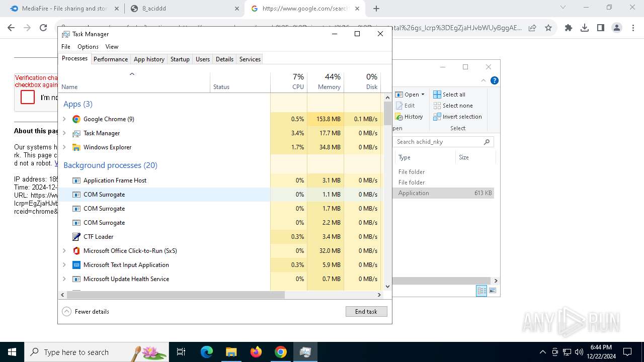This screenshot has width=644, height=362.
Task: Click the End task button
Action: [x=366, y=312]
